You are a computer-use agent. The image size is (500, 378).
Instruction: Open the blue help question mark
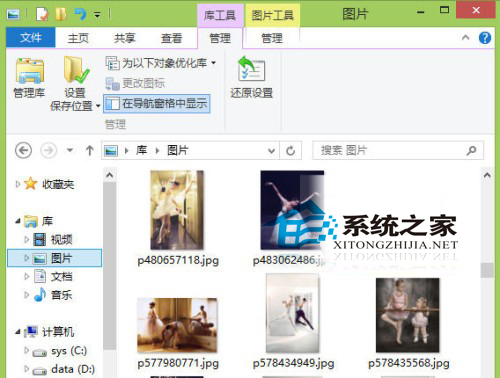point(485,38)
